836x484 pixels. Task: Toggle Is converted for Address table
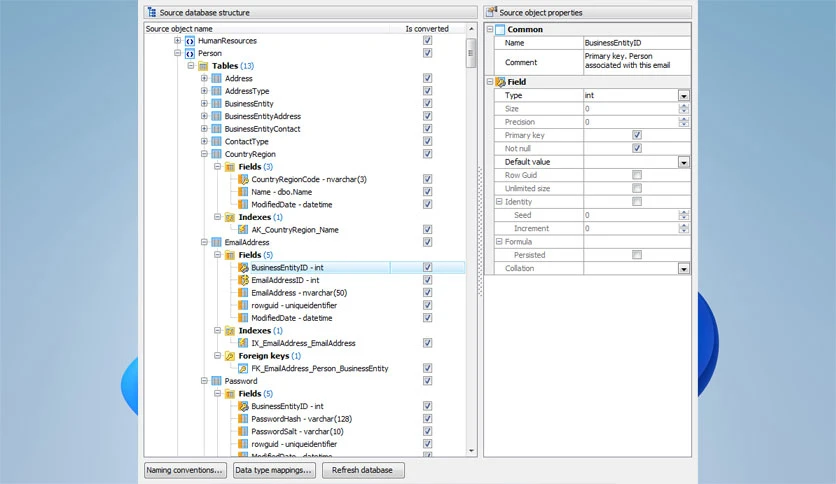[x=428, y=78]
